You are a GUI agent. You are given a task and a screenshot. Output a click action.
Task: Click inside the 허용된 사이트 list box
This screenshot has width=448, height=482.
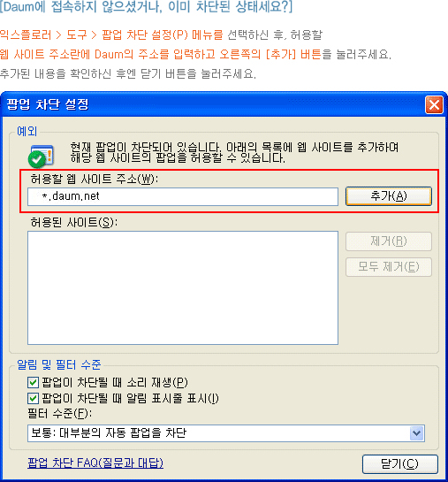point(183,287)
